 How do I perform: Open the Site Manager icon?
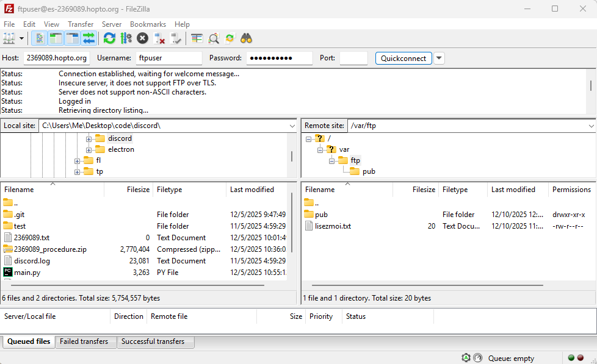coord(9,38)
